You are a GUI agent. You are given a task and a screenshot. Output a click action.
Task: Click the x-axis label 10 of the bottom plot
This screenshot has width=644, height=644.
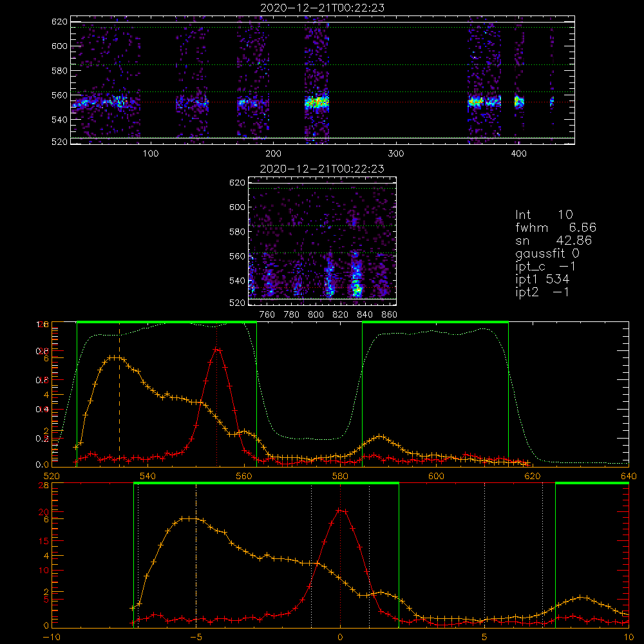[x=629, y=638]
